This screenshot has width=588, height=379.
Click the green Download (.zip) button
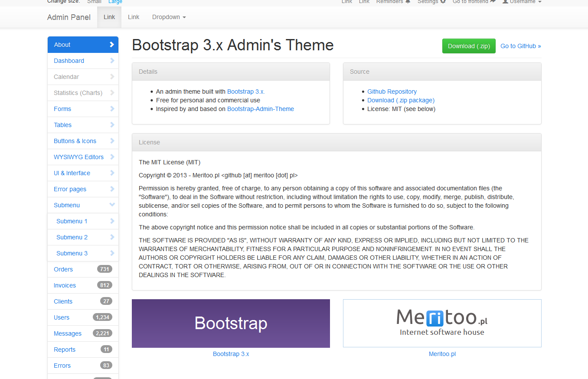[x=469, y=46]
